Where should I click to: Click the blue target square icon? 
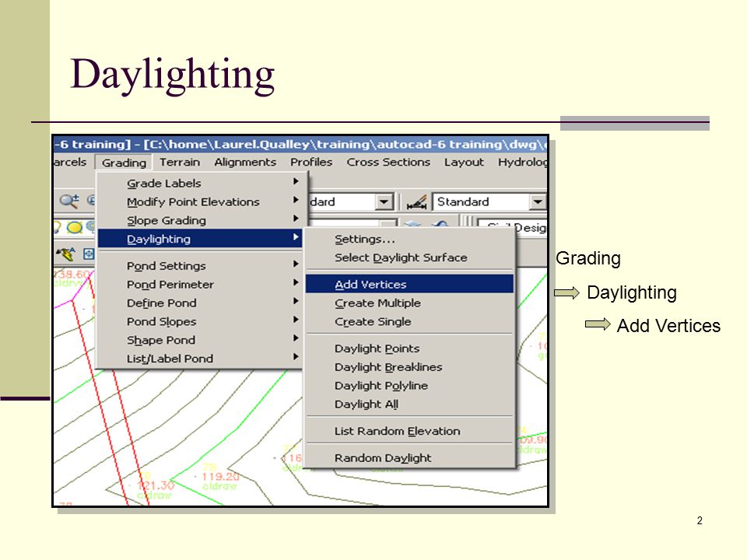pos(89,254)
